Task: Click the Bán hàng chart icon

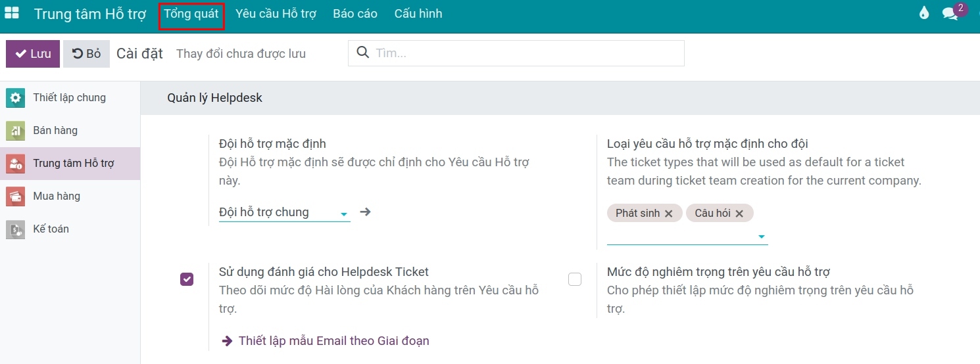Action: 15,131
